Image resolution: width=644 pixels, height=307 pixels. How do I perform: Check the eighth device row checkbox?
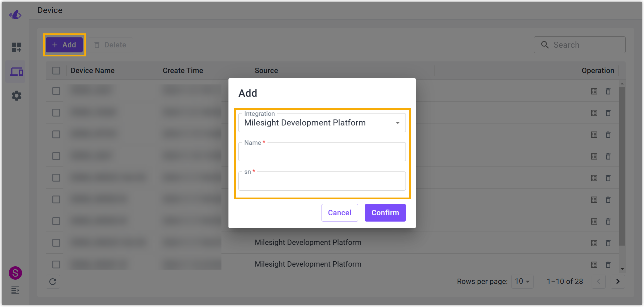56,243
